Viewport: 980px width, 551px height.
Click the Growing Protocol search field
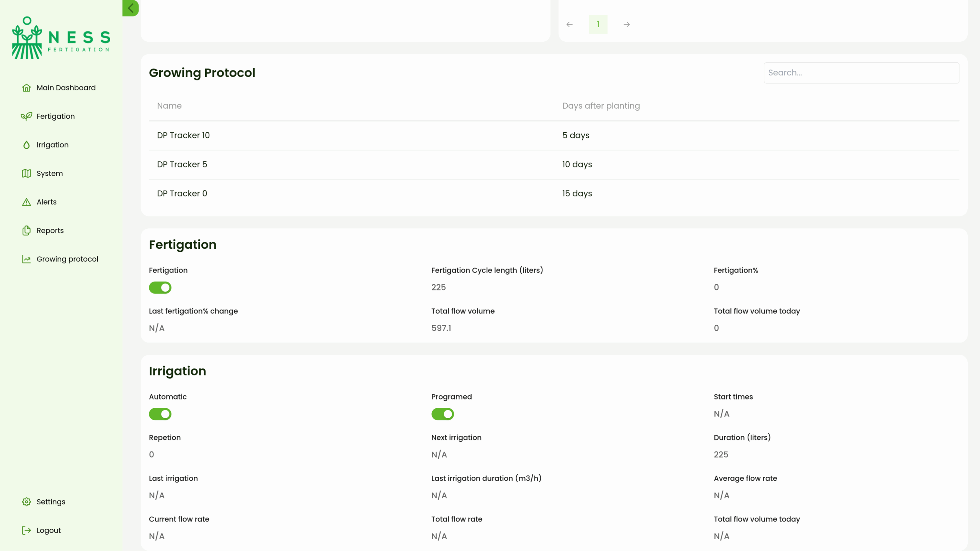click(861, 73)
